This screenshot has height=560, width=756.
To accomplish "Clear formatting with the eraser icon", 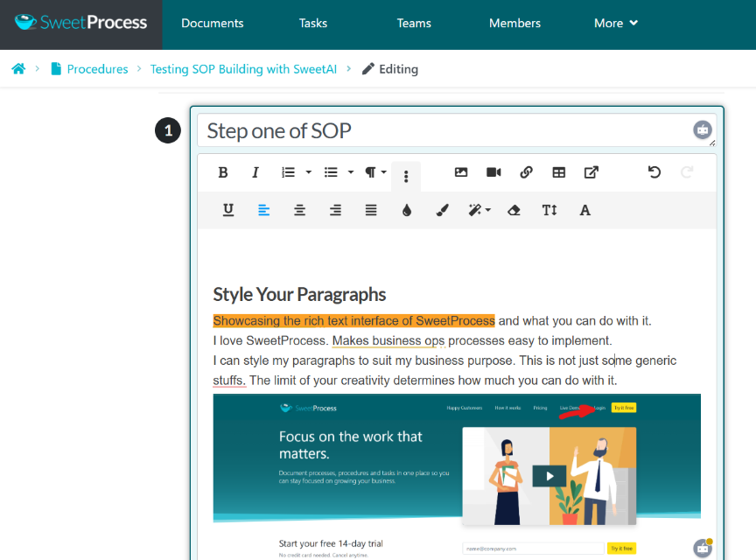I will (x=514, y=210).
